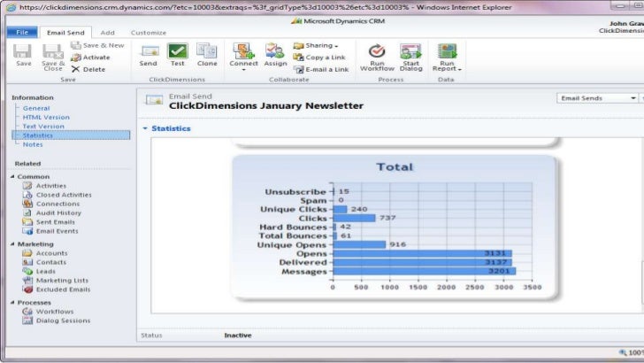Click 'ClickDimensions January Newsletter' title
Viewport: 644px width, 363px height.
266,105
